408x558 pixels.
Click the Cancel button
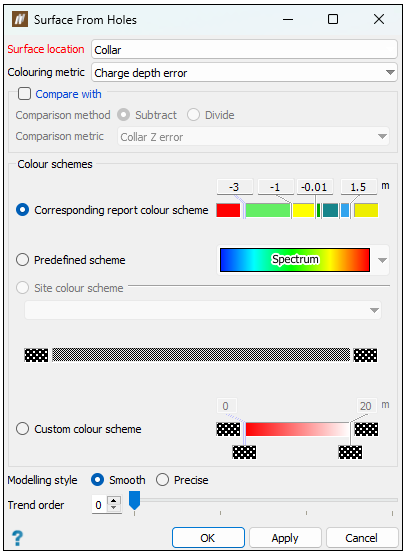coord(362,538)
